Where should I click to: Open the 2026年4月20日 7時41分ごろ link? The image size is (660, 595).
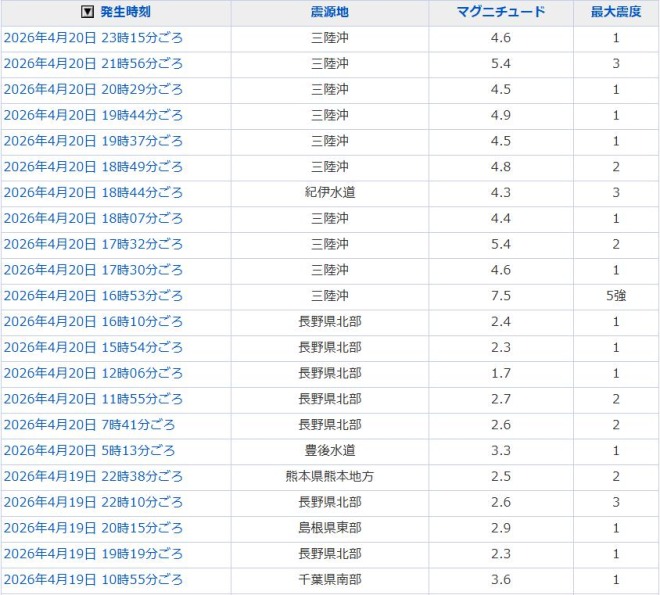click(x=89, y=425)
